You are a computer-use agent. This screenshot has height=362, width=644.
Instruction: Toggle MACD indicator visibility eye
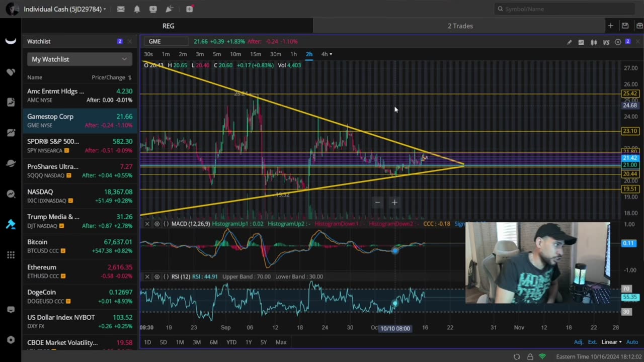[x=157, y=224]
